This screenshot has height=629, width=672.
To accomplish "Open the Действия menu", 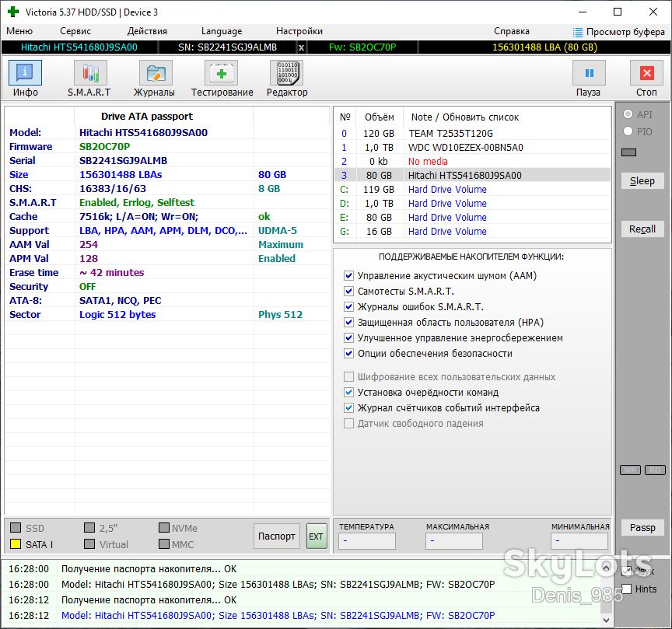I will click(x=147, y=31).
